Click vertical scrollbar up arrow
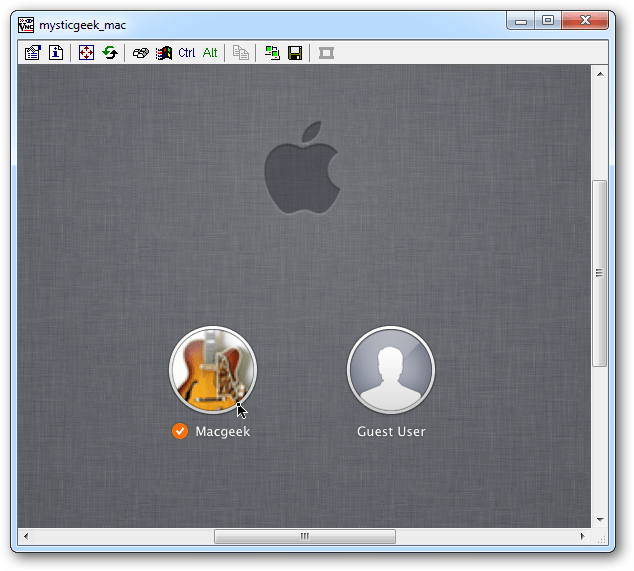This screenshot has width=634, height=571. [600, 74]
